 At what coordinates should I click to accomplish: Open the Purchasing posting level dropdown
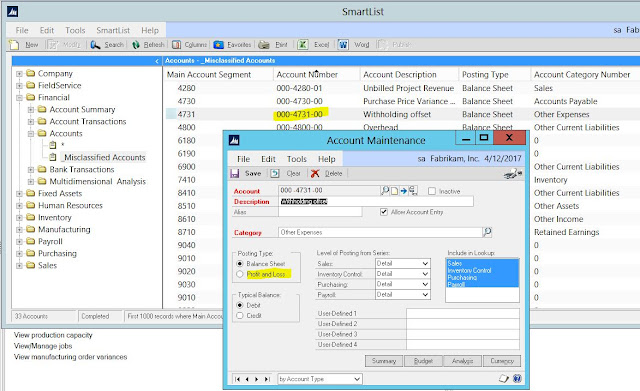coord(425,284)
